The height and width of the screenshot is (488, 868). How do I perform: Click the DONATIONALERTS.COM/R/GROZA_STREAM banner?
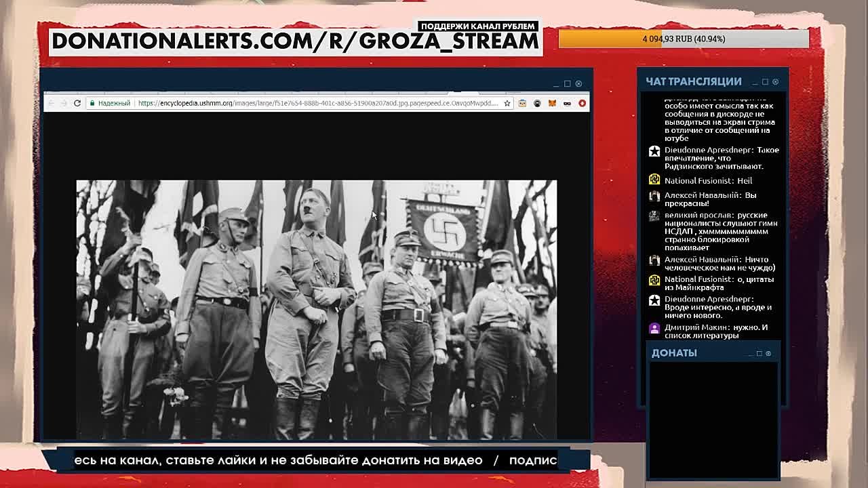pyautogui.click(x=295, y=41)
